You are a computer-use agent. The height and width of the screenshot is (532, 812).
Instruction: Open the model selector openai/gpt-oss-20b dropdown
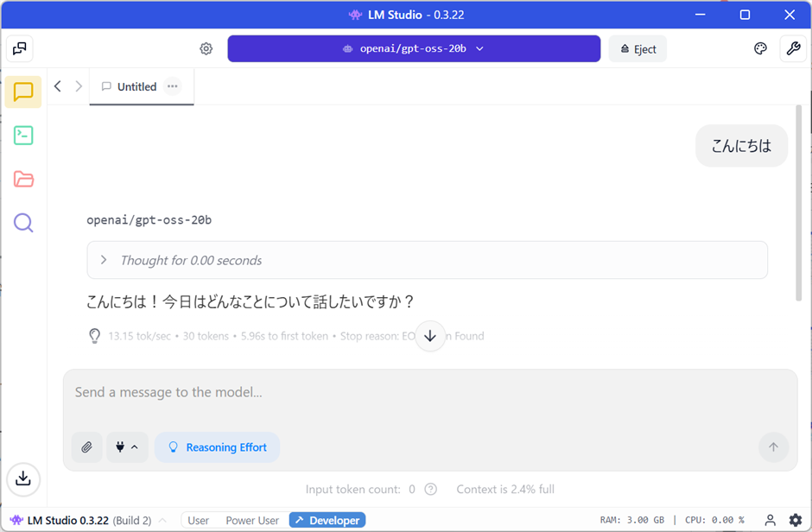(x=414, y=48)
